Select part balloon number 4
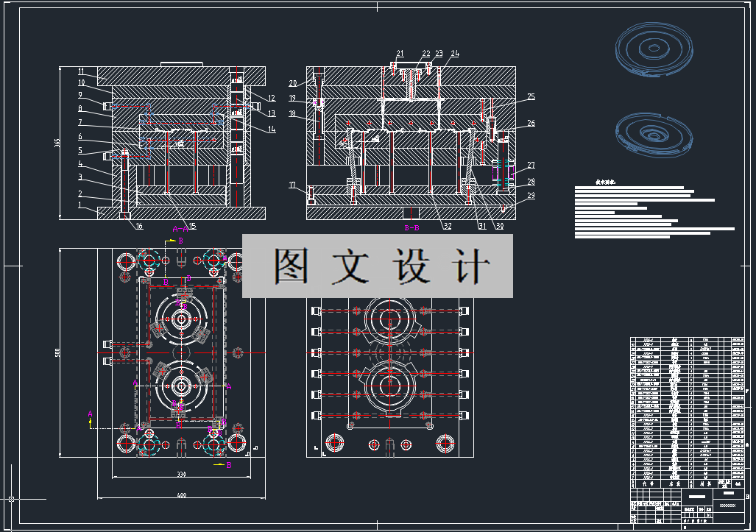 tap(80, 164)
